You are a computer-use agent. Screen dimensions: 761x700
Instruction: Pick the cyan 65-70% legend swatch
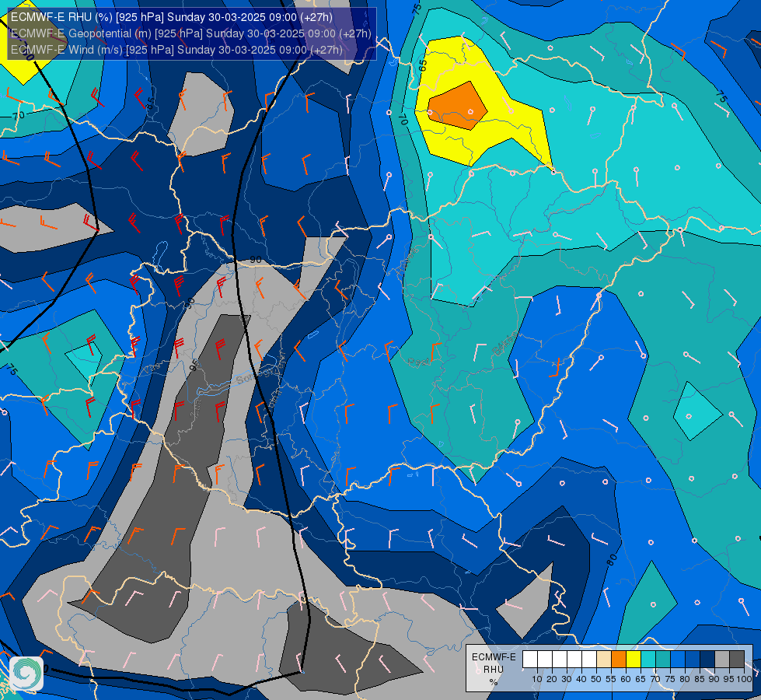pos(648,660)
